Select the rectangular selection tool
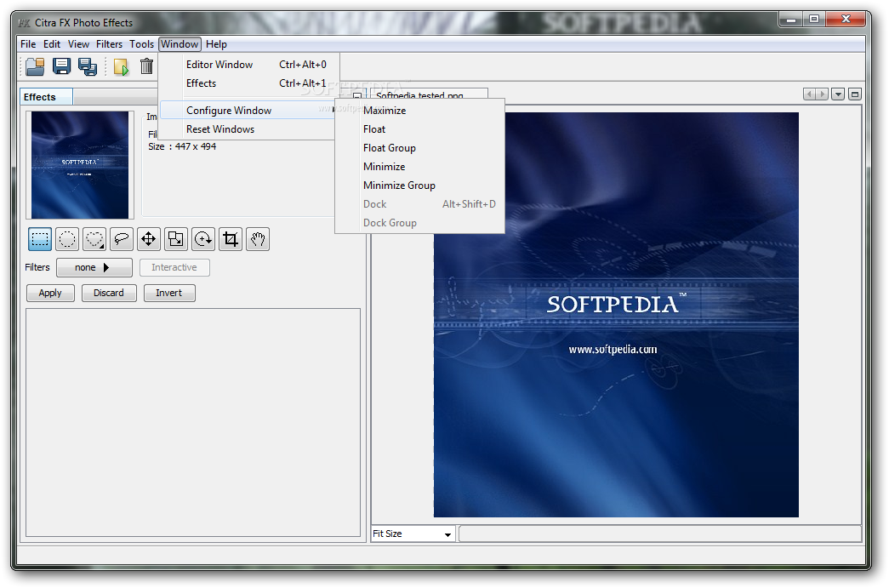 (40, 239)
